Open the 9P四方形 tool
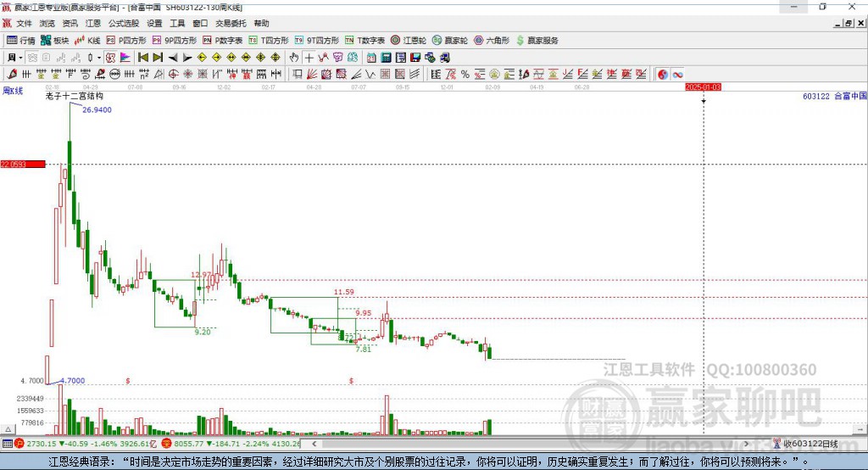The height and width of the screenshot is (470, 868). 175,41
